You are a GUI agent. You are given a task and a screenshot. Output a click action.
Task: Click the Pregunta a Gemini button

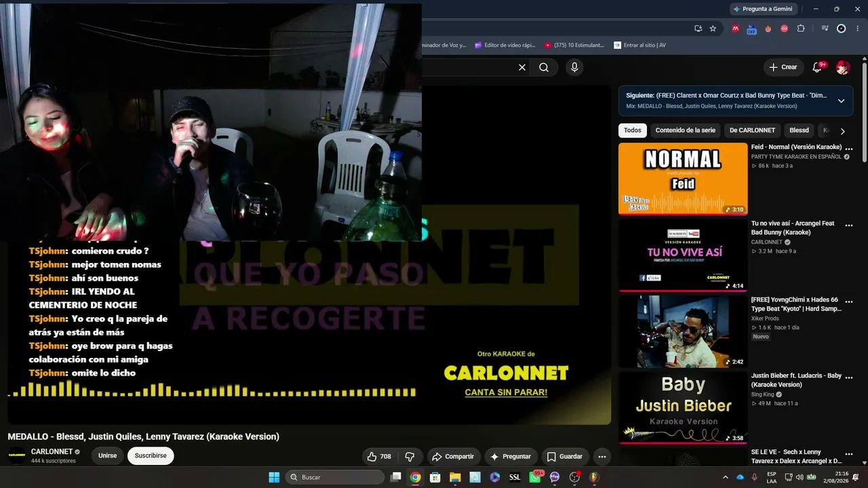pos(762,9)
